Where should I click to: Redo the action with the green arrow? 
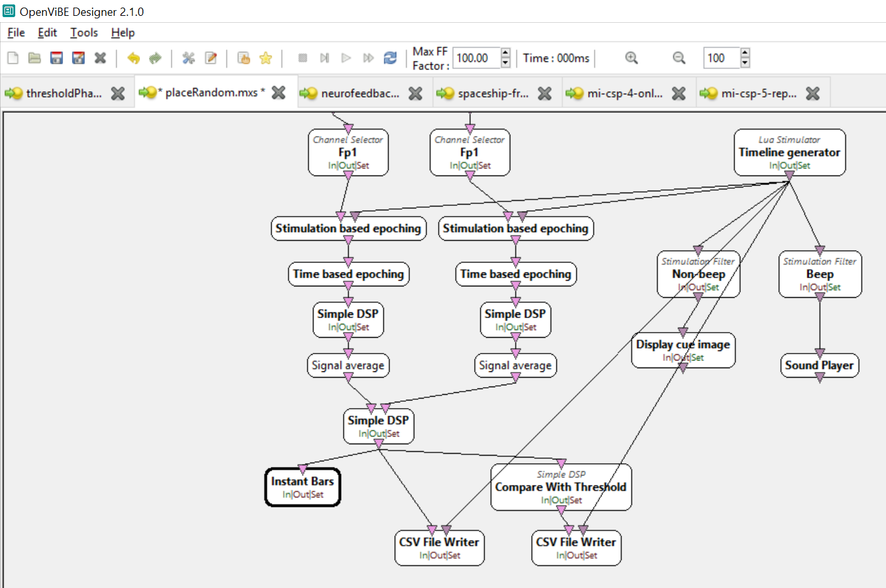155,58
